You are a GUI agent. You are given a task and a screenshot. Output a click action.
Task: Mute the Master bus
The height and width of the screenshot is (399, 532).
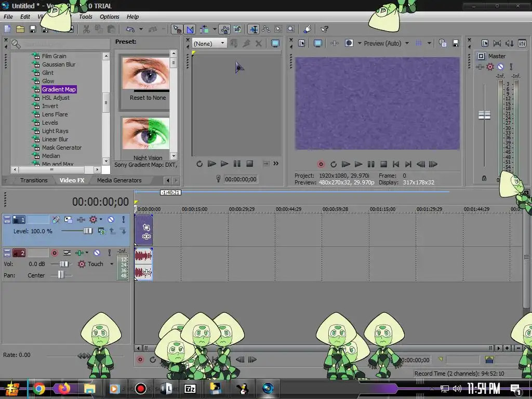tap(500, 67)
